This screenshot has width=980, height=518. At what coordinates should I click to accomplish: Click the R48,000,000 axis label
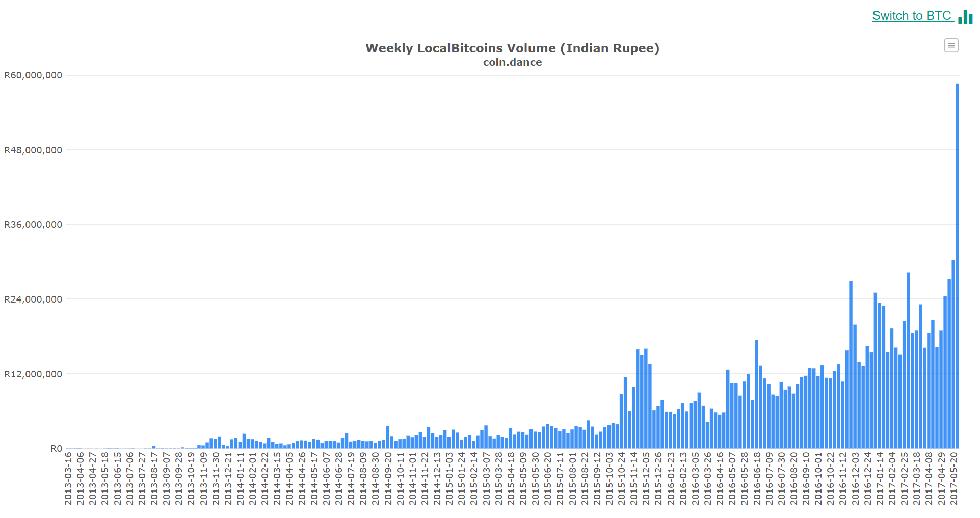pos(33,150)
